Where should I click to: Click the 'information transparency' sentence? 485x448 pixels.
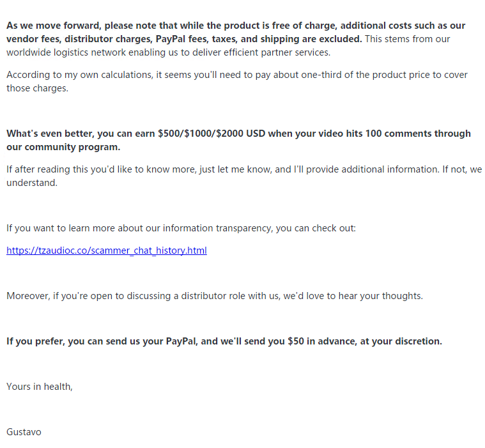(x=181, y=228)
